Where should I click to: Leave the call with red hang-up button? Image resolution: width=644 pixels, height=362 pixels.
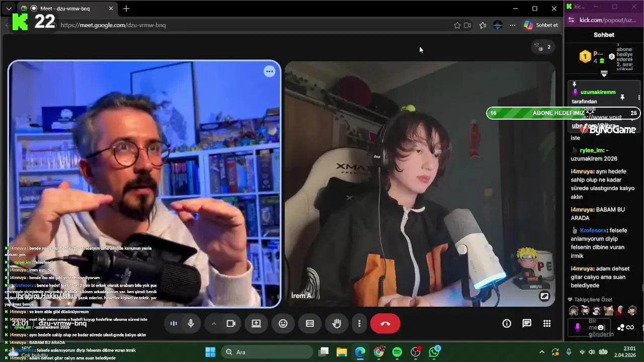385,323
